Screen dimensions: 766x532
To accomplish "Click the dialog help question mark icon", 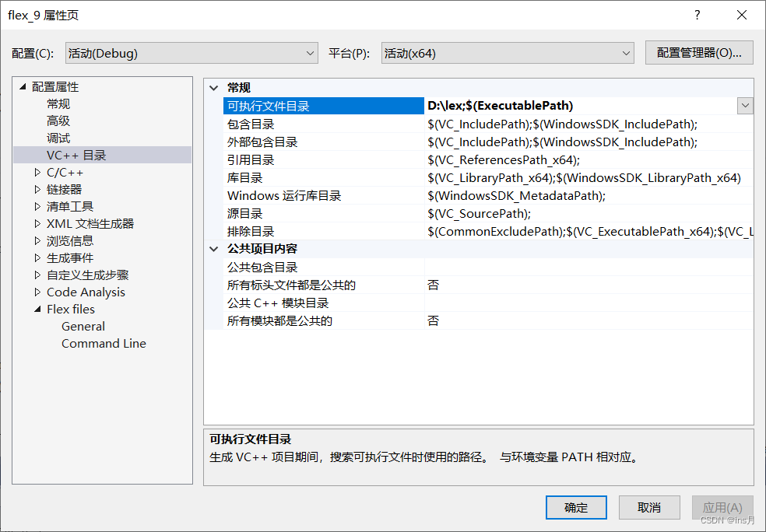I will (x=697, y=15).
